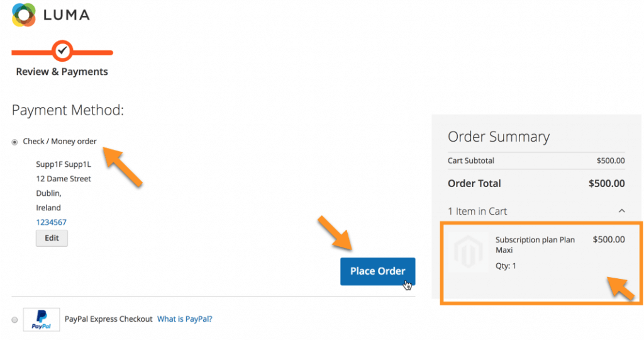Choose the PayPal Express Checkout radio button

coord(15,320)
